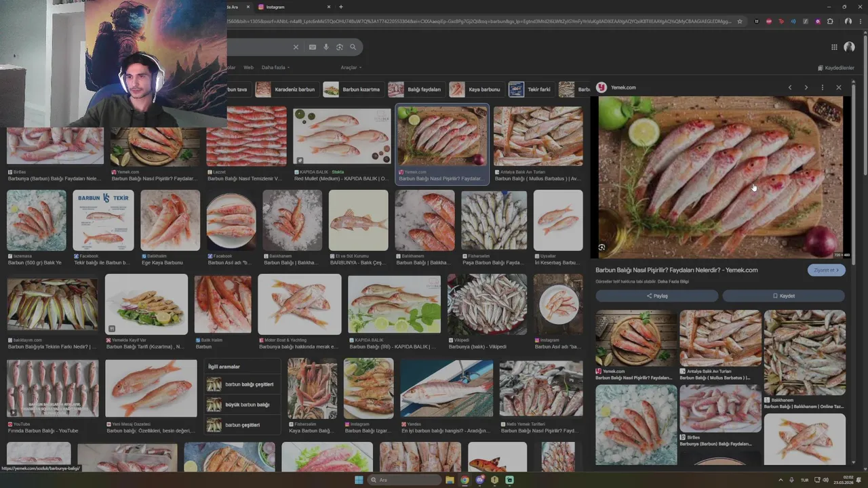Search inside preview image with Lens
Viewport: 868px width, 488px height.
click(x=601, y=247)
